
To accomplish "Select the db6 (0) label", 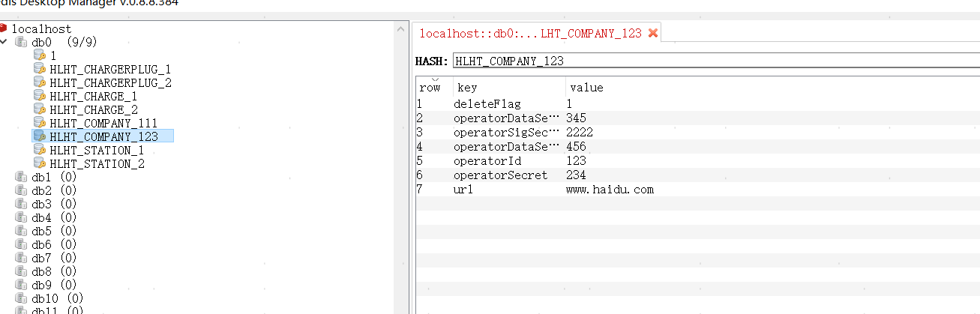I will click(54, 244).
